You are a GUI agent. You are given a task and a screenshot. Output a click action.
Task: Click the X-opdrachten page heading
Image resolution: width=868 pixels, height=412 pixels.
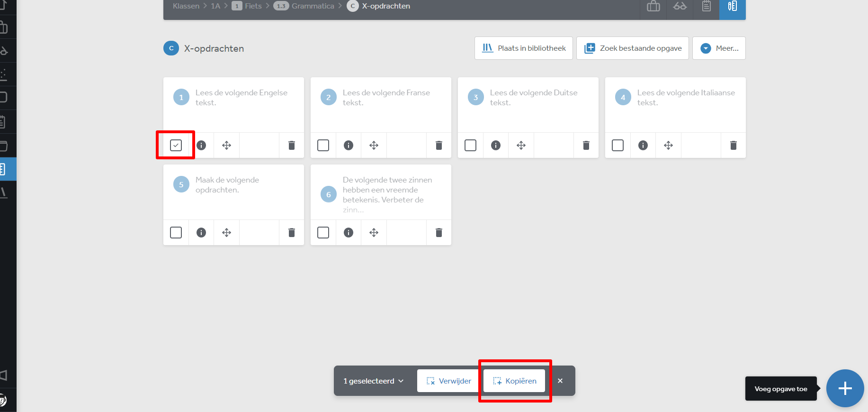[x=214, y=48]
